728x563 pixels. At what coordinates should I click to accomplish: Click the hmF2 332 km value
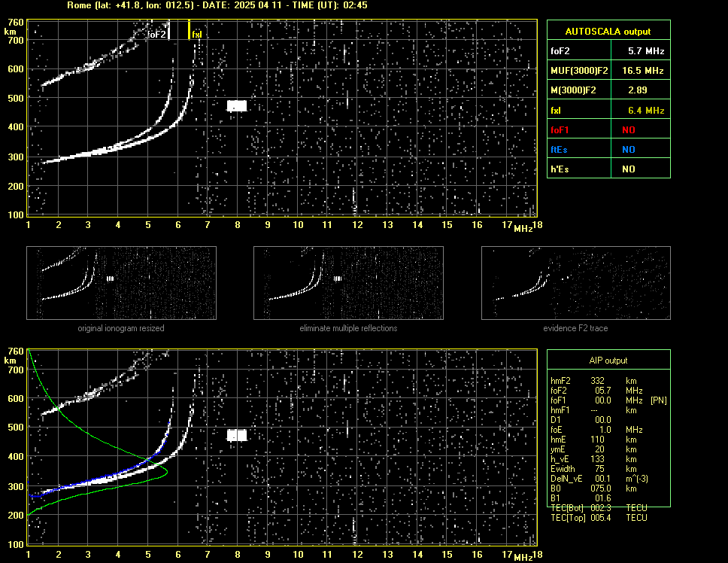[598, 380]
